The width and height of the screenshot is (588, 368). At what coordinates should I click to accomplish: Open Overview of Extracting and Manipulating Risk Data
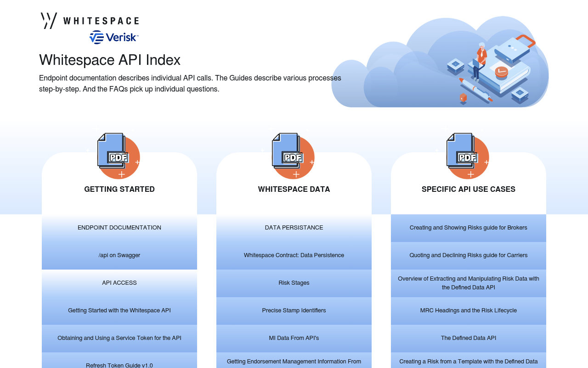click(469, 283)
